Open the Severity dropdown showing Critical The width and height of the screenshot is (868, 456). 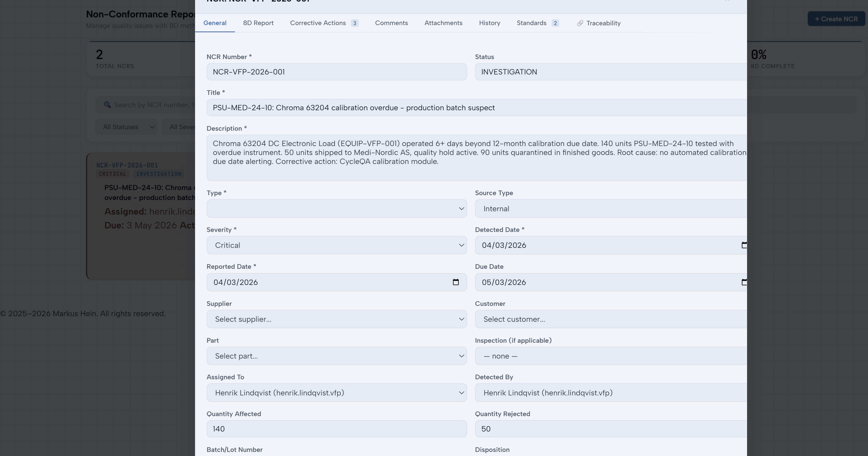[336, 245]
